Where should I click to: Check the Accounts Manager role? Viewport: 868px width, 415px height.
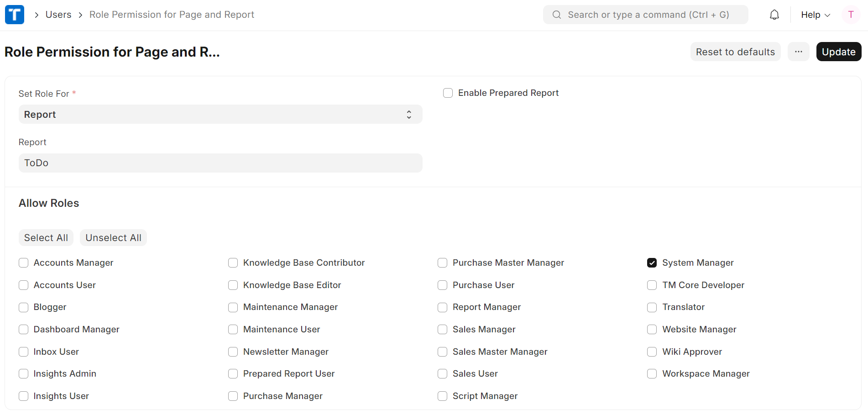24,263
